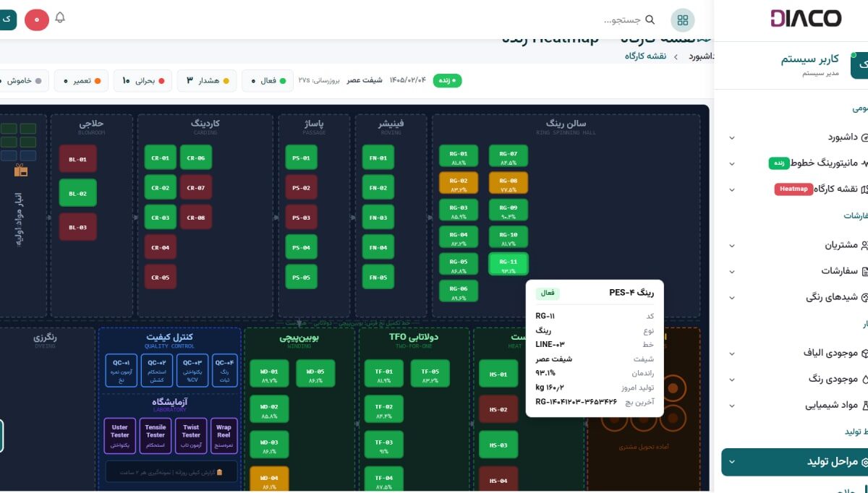This screenshot has width=868, height=493.
Task: Open the Uster Tester lab tile
Action: [x=120, y=436]
